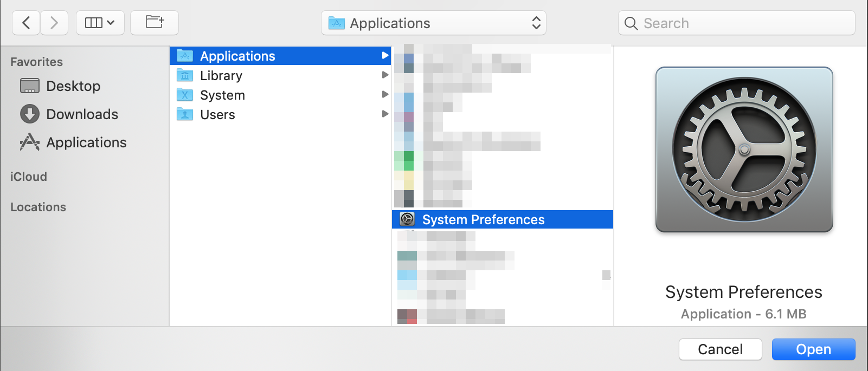Viewport: 868px width, 371px height.
Task: Click the Downloads arrow sidebar icon
Action: tap(30, 114)
